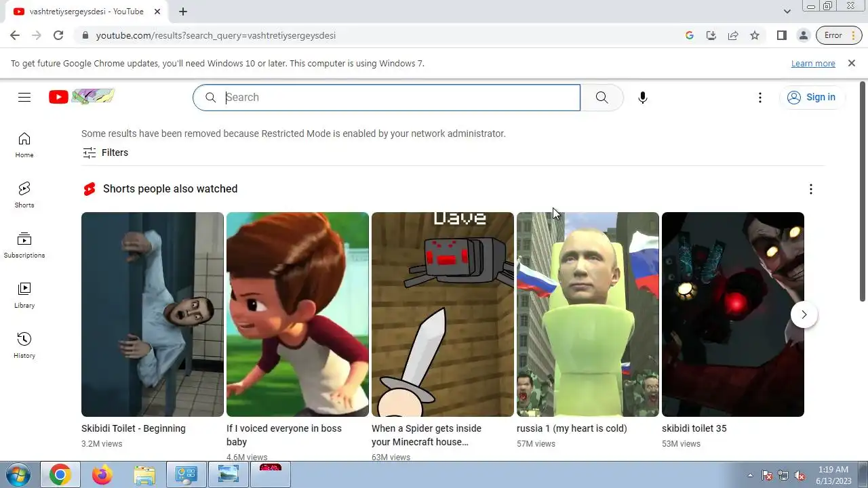Open skibidi toilet 35 thumbnail
This screenshot has height=488, width=868.
733,314
